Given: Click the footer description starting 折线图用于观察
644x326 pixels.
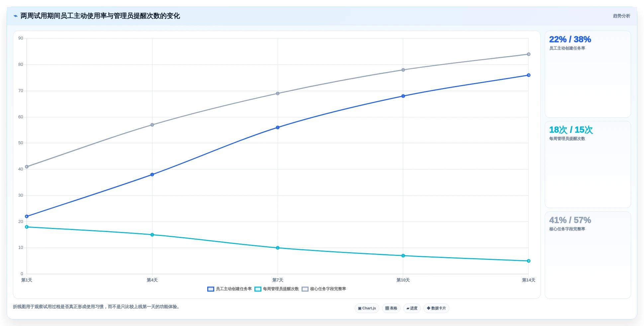Looking at the screenshot, I should click(97, 307).
